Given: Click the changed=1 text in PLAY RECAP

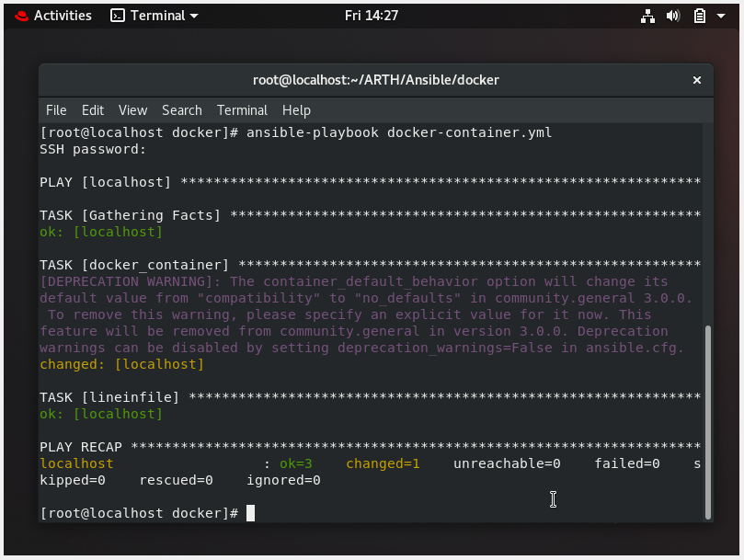Looking at the screenshot, I should pos(383,463).
